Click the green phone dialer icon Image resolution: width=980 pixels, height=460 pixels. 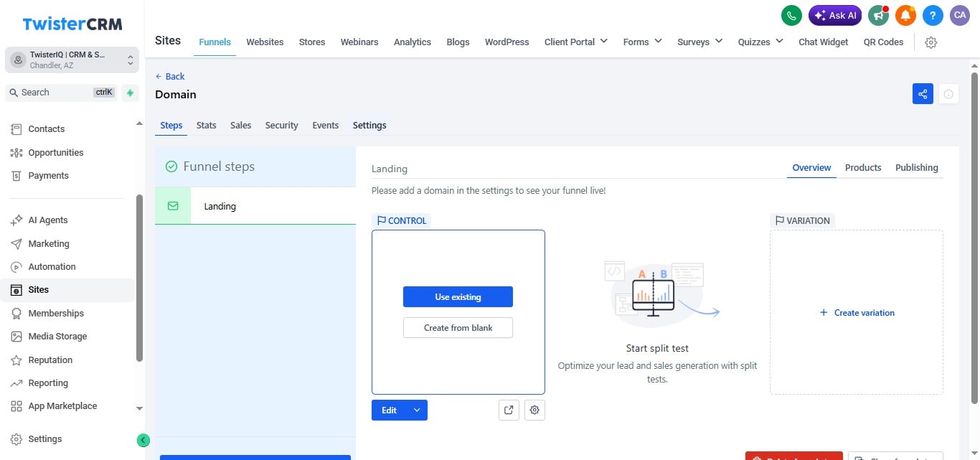[791, 15]
